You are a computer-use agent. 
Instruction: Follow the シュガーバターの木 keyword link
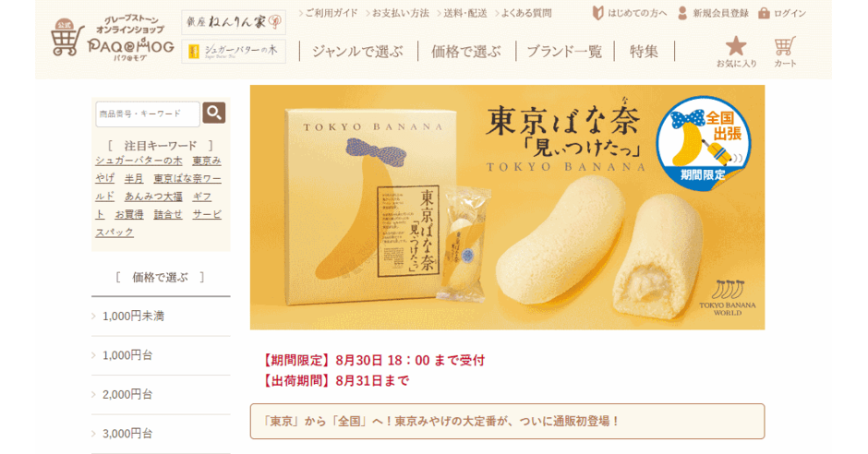[139, 161]
